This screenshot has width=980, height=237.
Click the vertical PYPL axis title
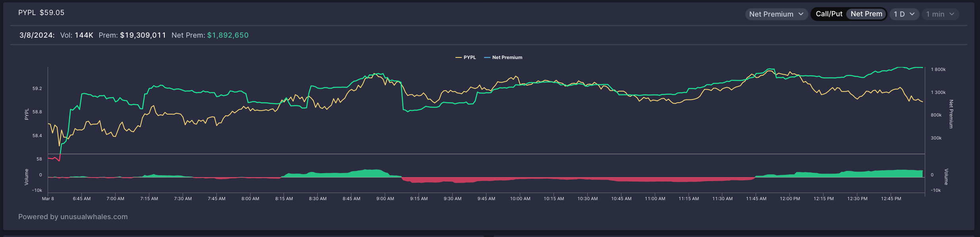pyautogui.click(x=27, y=114)
